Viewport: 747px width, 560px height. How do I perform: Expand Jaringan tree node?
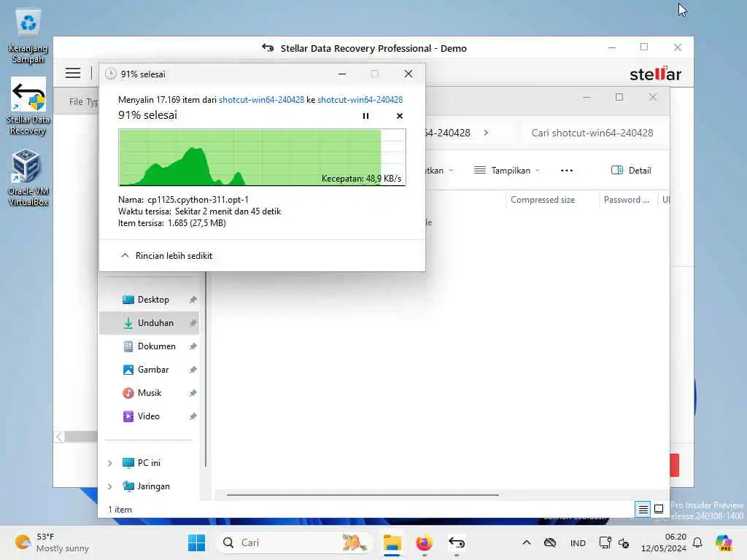[x=110, y=486]
